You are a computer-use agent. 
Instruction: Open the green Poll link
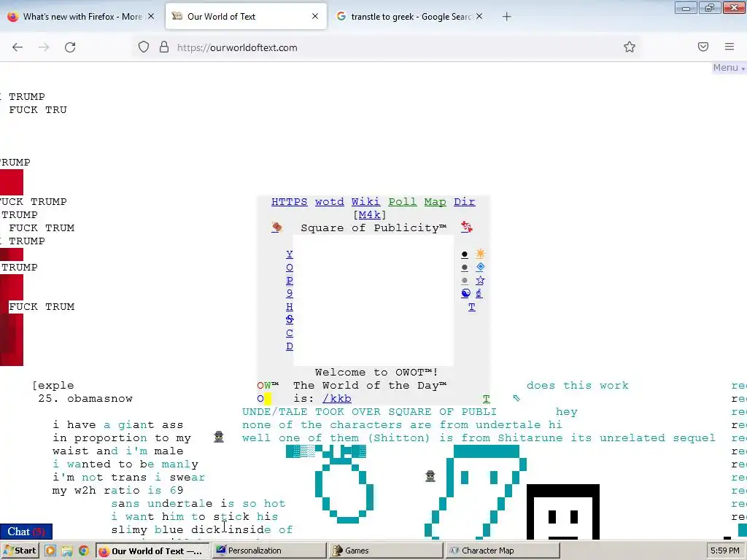point(403,202)
